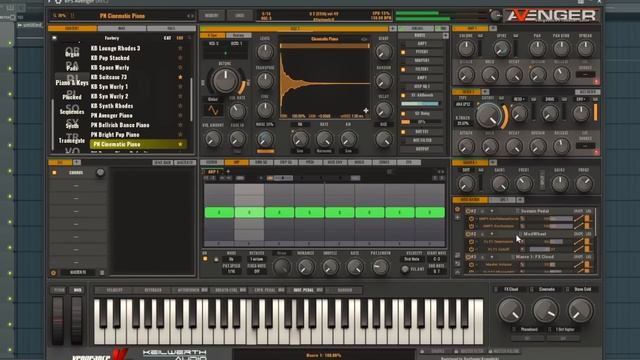Open the filter section dropdown arrow
The image size is (640, 360).
point(485,92)
